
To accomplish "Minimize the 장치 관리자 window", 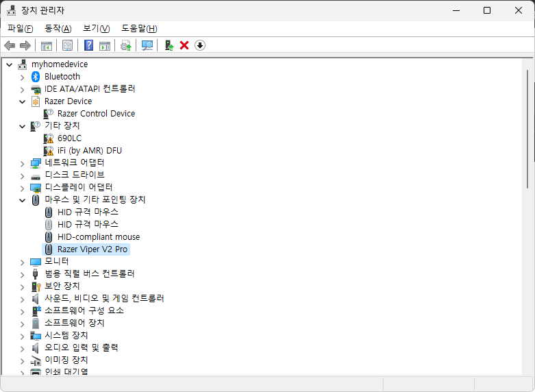I will pos(456,10).
